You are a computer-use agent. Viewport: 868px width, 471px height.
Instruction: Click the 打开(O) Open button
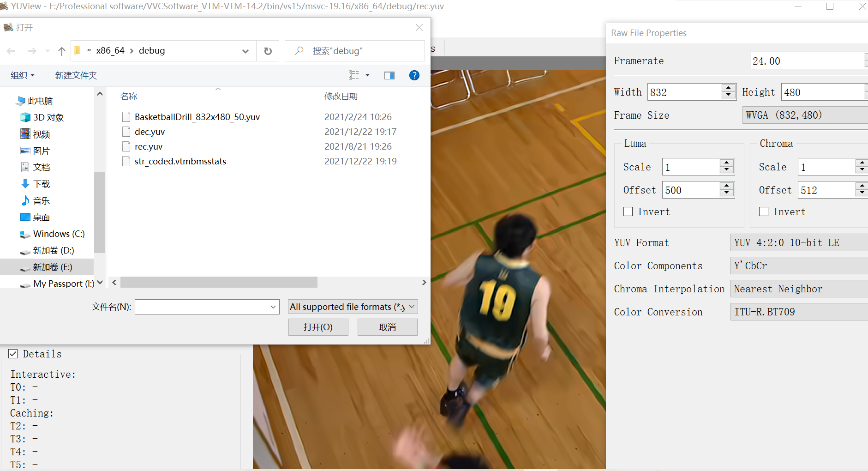click(x=318, y=327)
